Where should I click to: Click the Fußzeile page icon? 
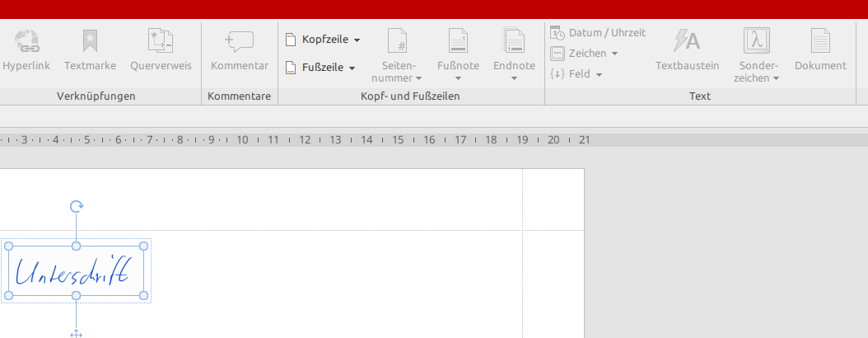[291, 68]
